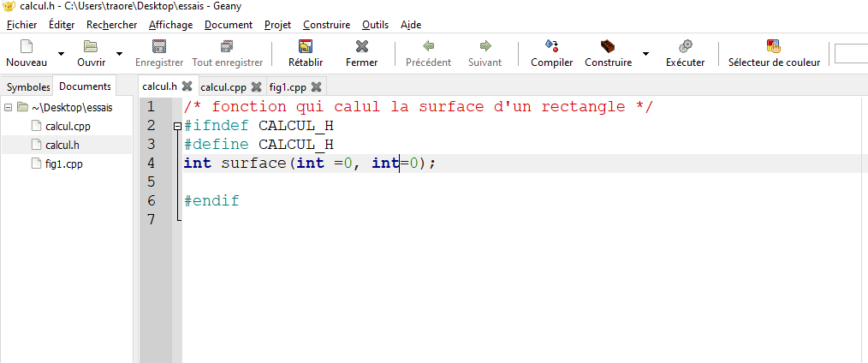Select fig1.cpp in the documents tree
The height and width of the screenshot is (363, 868).
click(63, 164)
